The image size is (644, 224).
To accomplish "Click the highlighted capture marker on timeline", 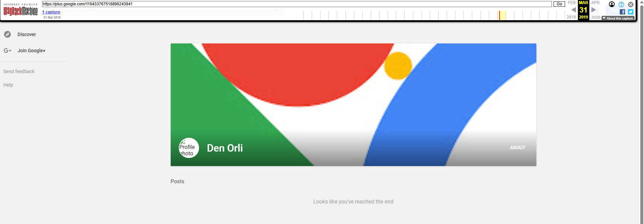I will (x=500, y=15).
